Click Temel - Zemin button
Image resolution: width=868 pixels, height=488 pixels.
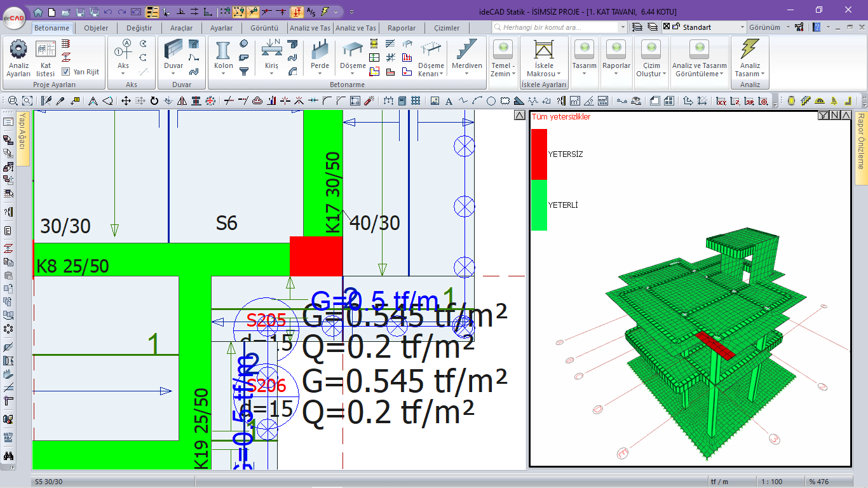[503, 57]
